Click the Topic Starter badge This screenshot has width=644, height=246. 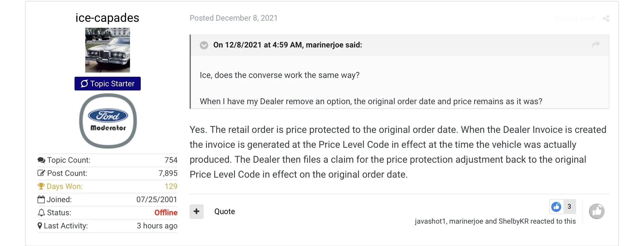(108, 84)
